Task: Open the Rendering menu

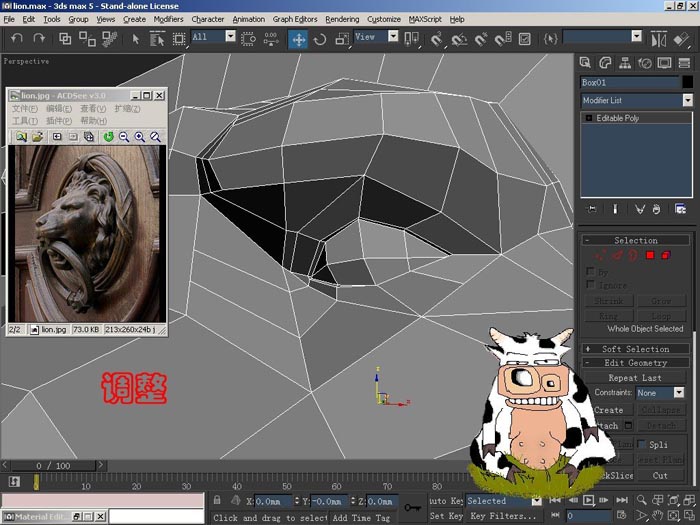Action: click(x=342, y=19)
